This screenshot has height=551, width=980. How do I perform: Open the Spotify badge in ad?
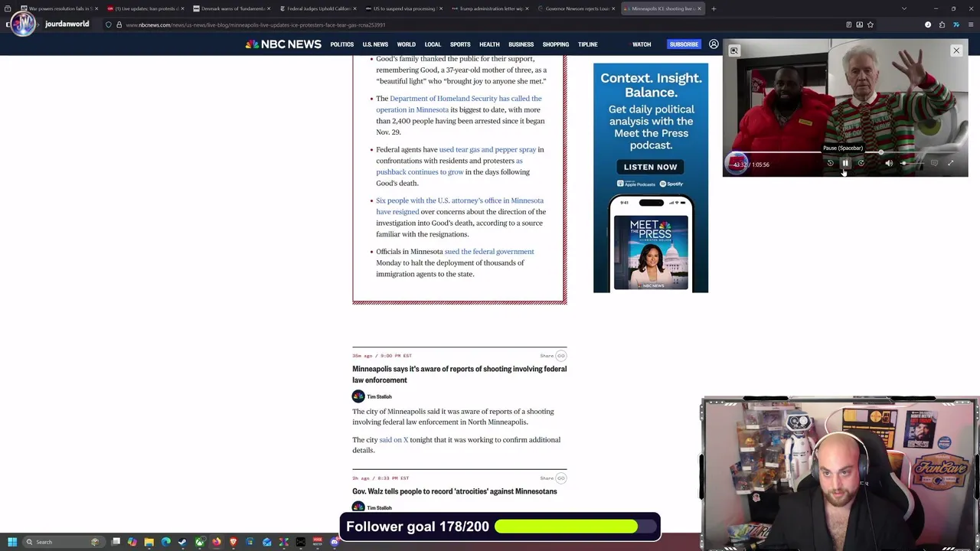pyautogui.click(x=671, y=184)
